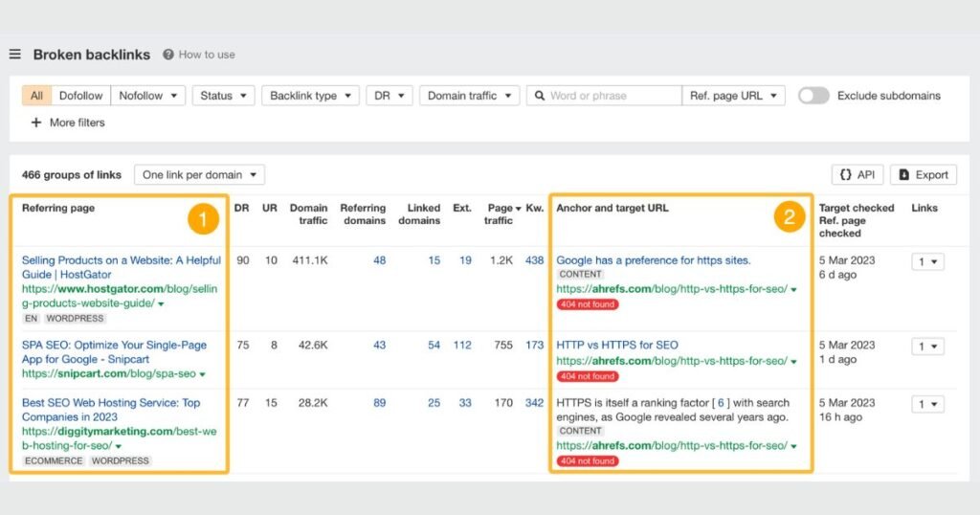Screen dimensions: 980x515
Task: Change the One link per domain grouping
Action: (x=199, y=174)
